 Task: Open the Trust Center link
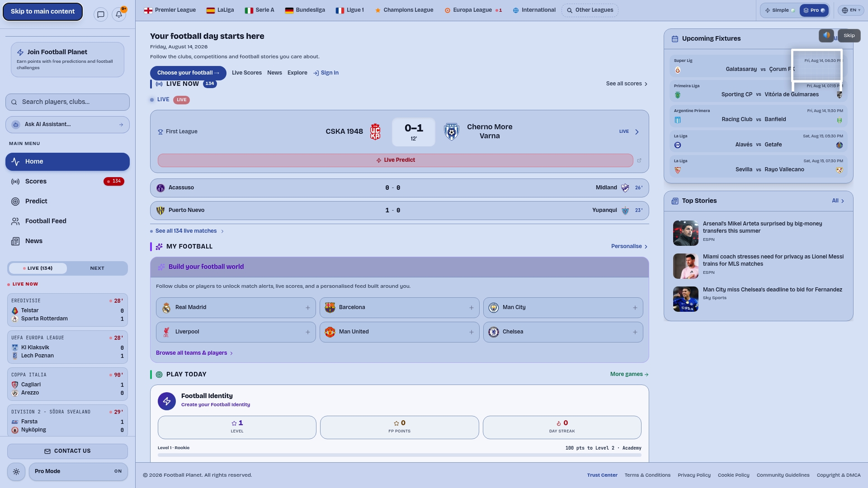(x=602, y=475)
